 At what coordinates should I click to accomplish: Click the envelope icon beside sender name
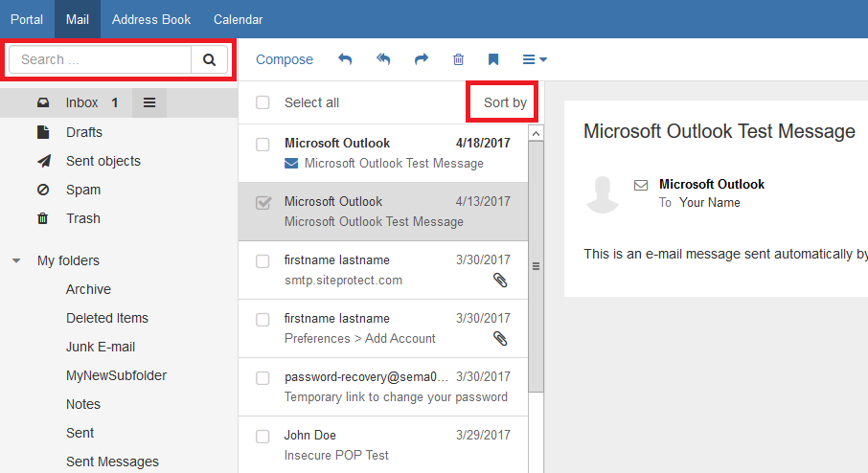click(x=641, y=185)
